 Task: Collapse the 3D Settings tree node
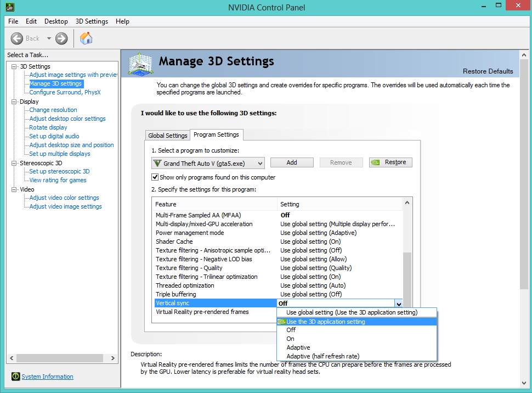14,66
